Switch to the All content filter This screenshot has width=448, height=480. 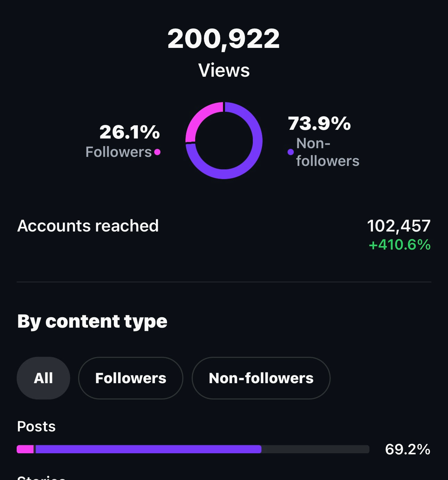[x=43, y=378]
